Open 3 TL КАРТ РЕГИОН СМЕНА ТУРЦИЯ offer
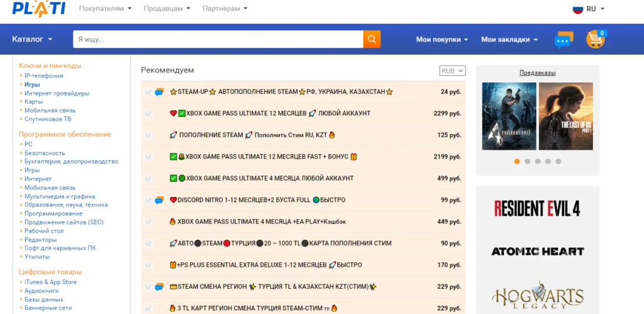The image size is (644, 314). 253,308
